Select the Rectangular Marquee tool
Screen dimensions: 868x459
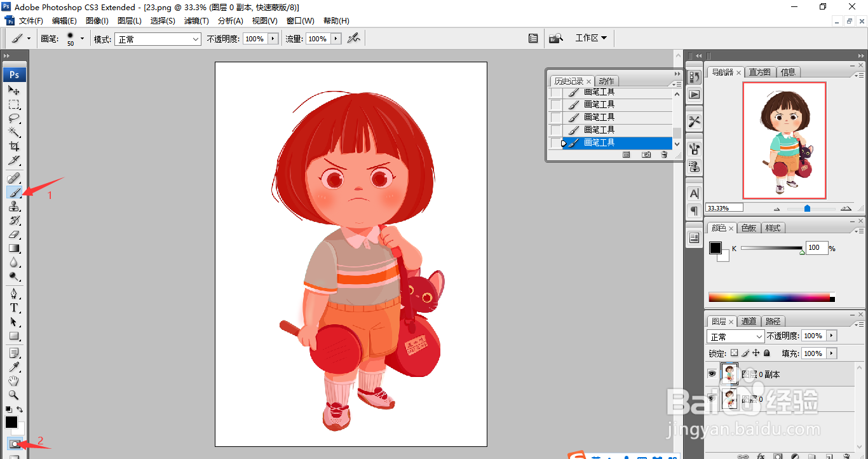[14, 104]
